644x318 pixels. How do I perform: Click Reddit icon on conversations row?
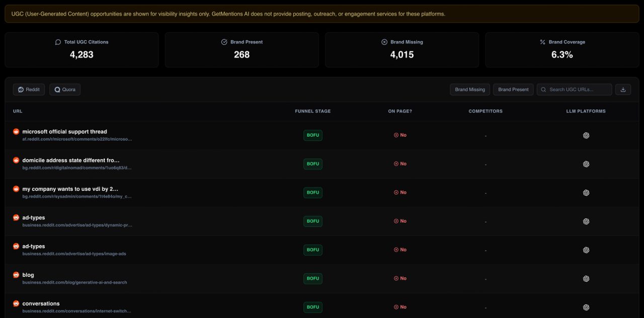pyautogui.click(x=16, y=304)
